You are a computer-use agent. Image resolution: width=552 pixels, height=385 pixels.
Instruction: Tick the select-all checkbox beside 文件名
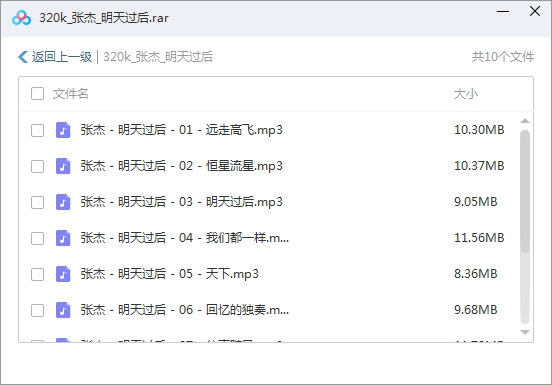(37, 94)
